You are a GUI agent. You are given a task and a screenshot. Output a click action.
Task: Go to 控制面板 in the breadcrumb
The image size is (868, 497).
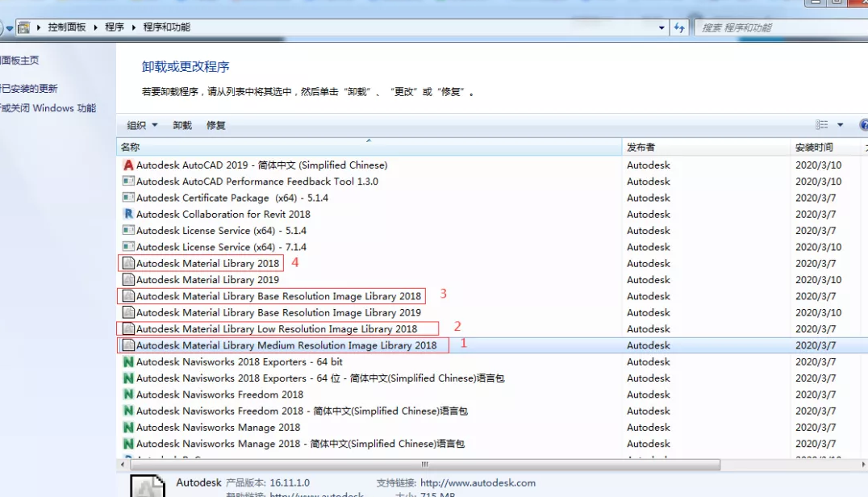coord(67,27)
